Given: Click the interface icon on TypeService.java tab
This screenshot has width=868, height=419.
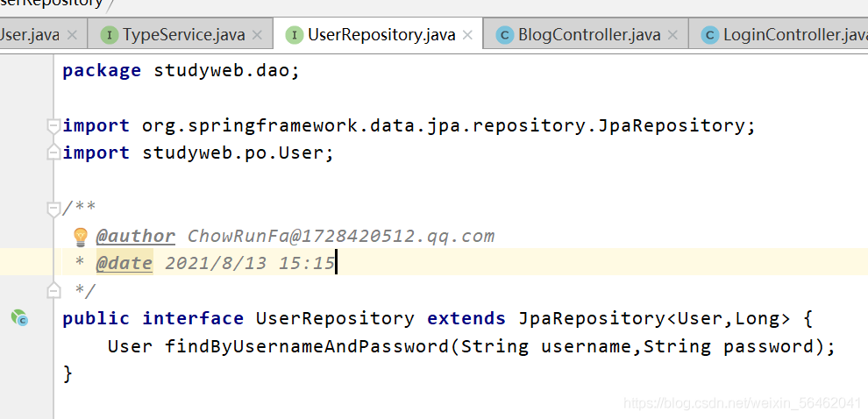Looking at the screenshot, I should point(110,35).
